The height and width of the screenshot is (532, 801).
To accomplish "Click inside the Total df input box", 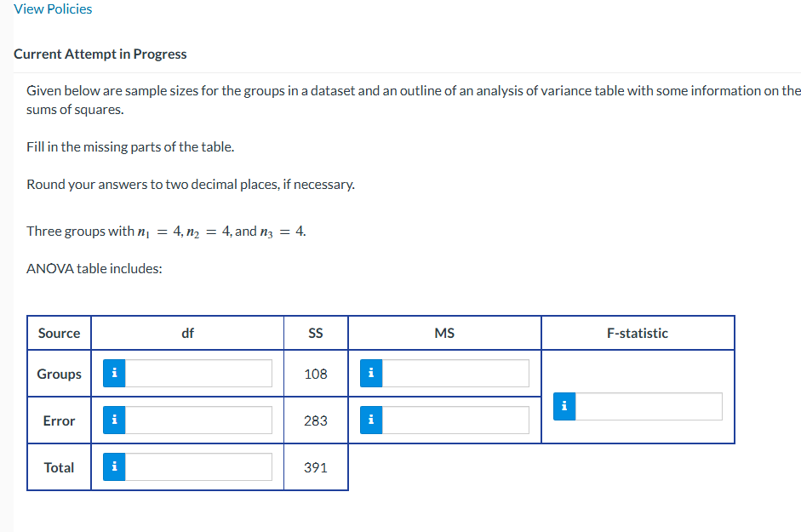I will point(200,466).
